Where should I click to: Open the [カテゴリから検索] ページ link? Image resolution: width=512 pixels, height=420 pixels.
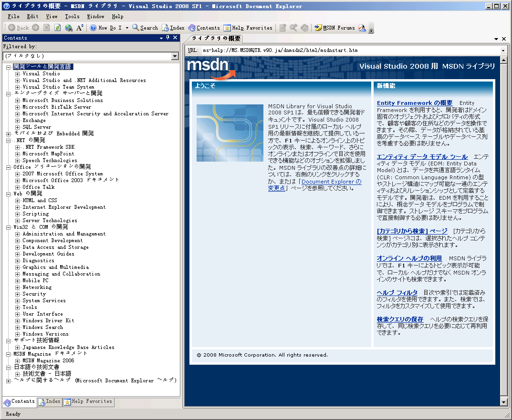point(412,231)
